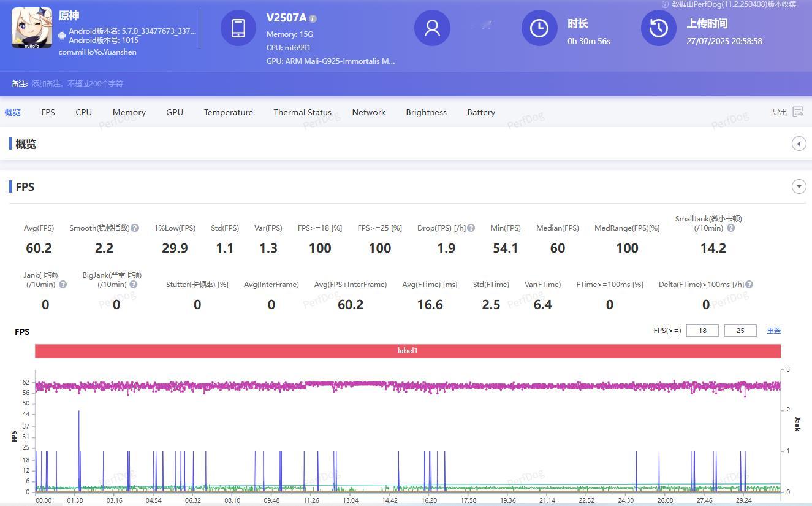Click the 29:24 time tick on chart
Screen dimensions: 812x506
pos(744,500)
